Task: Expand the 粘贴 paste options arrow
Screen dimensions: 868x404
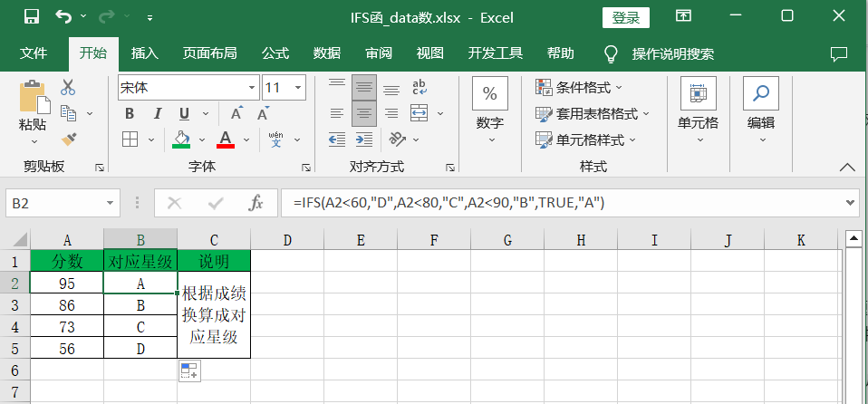Action: (x=34, y=141)
